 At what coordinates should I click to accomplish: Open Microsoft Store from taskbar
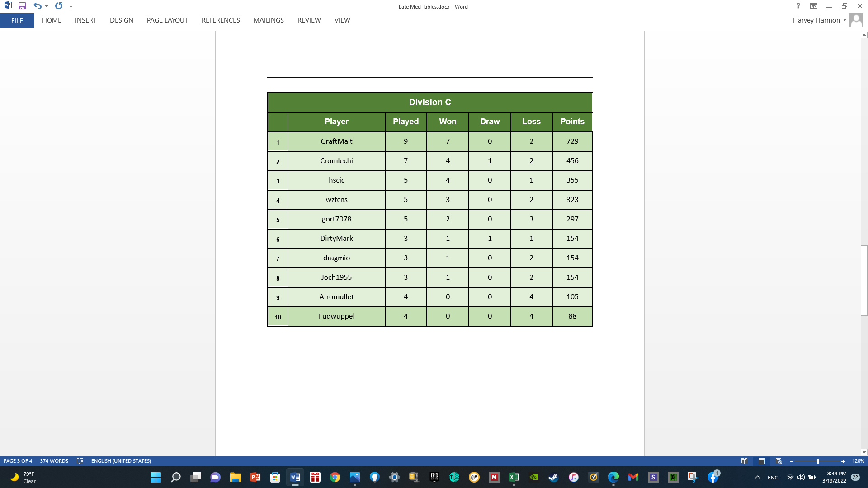(x=275, y=477)
